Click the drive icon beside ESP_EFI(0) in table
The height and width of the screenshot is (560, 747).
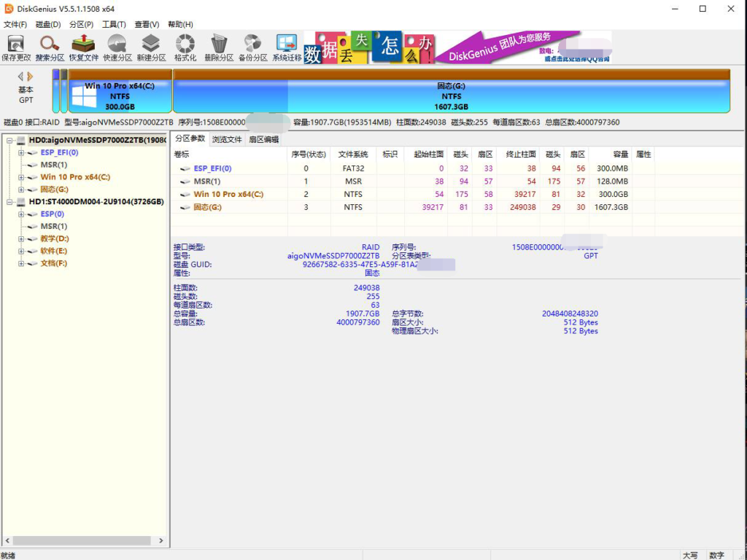point(185,168)
